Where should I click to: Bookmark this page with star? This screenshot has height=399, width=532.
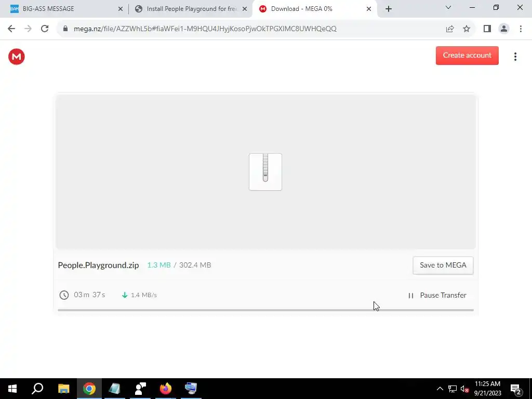[467, 29]
